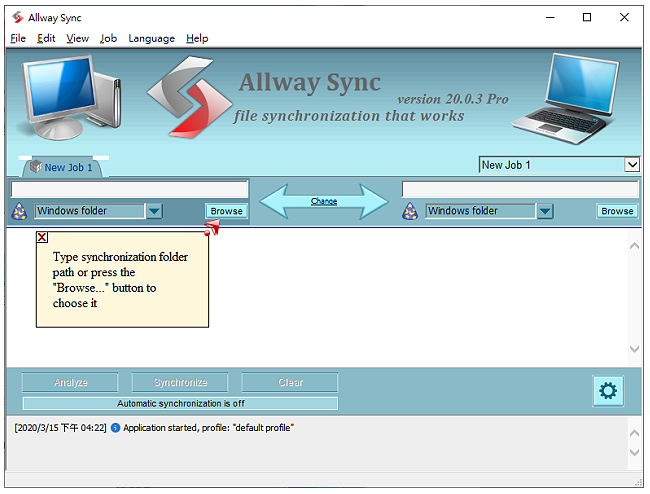Expand the right Windows folder dropdown arrow
Screen dimensions: 650x494
pyautogui.click(x=545, y=211)
